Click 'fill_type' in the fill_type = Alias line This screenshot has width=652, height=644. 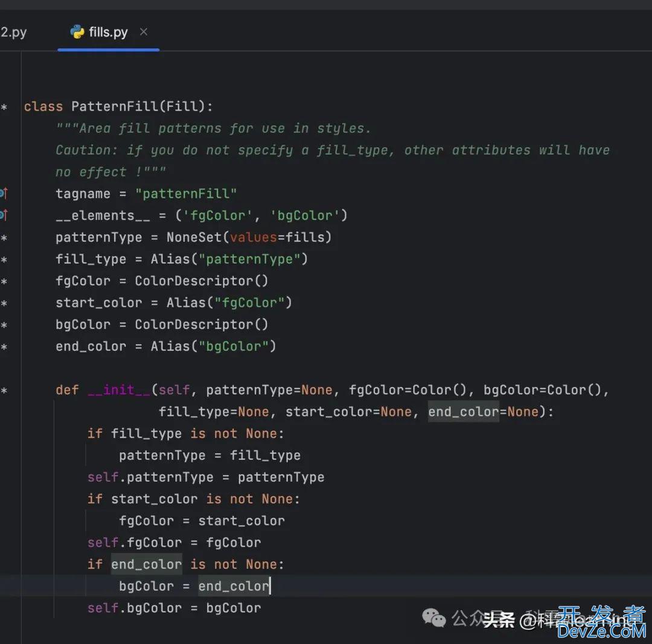click(x=91, y=259)
